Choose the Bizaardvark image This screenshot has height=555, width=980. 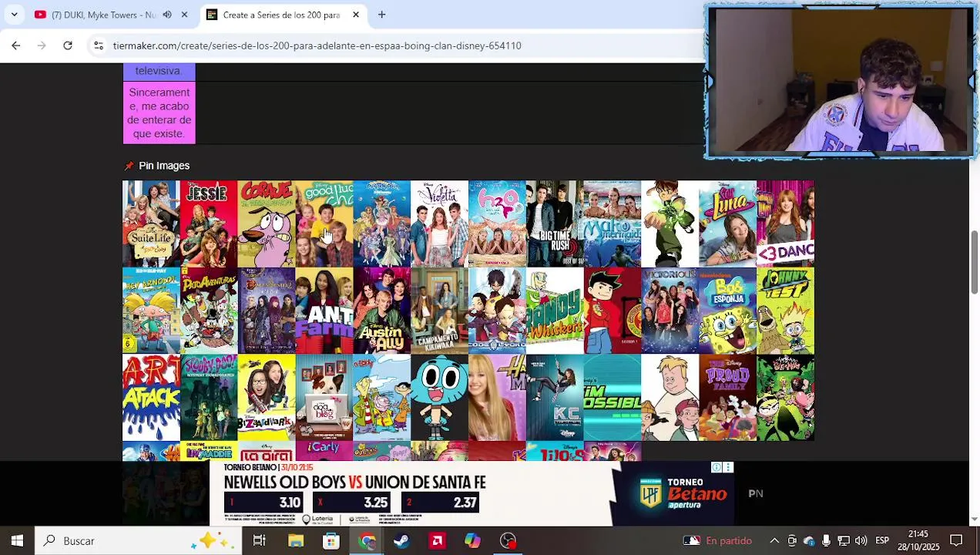[x=267, y=398]
